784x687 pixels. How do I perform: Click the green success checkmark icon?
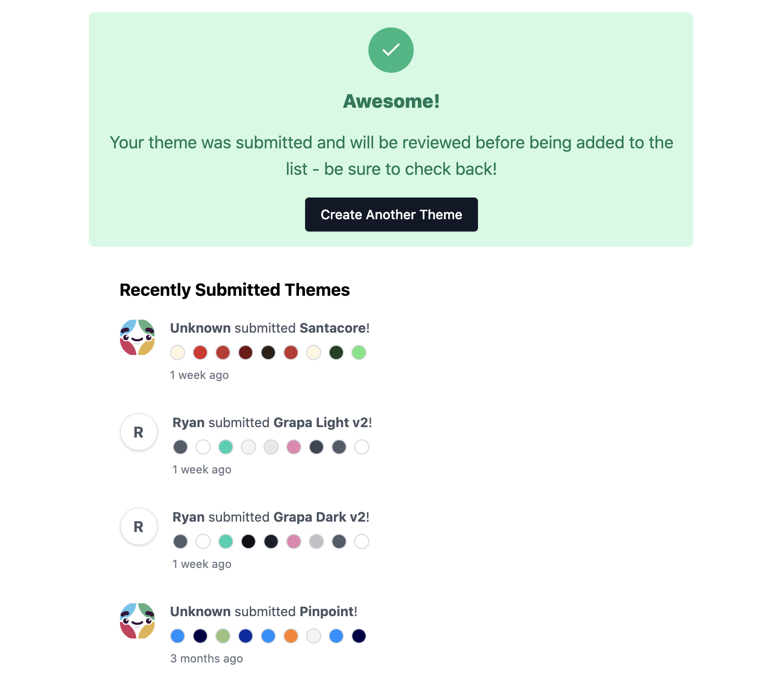(x=391, y=50)
